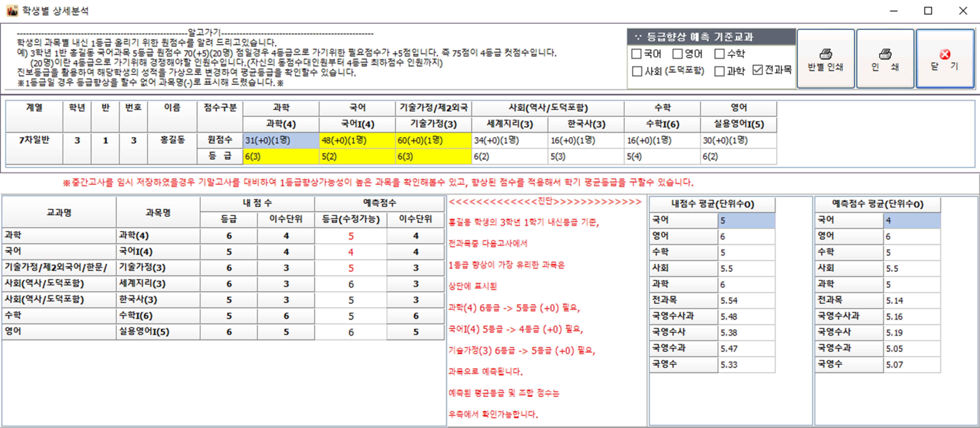This screenshot has height=428, width=980.
Task: Select the 국어 value in 예측점수 평균
Action: 911,220
